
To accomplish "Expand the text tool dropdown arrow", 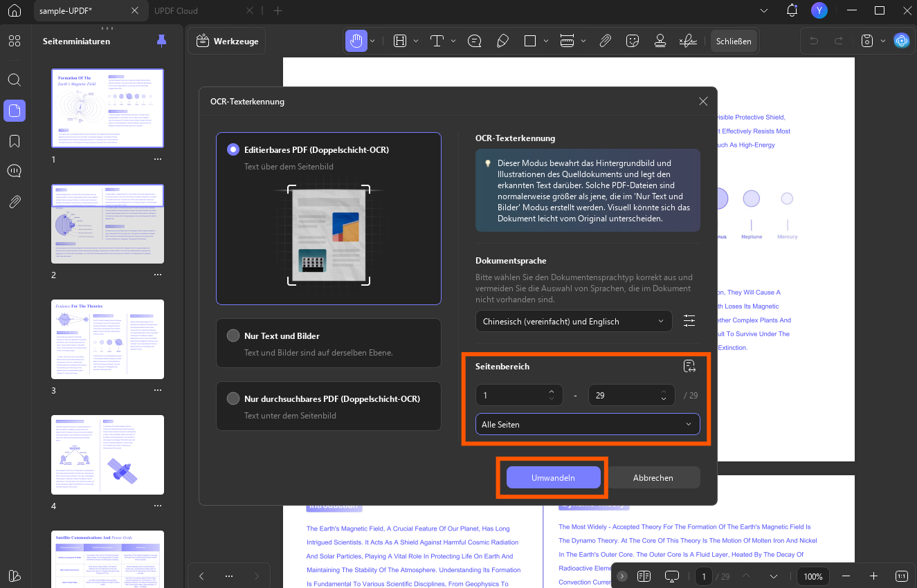I will tap(453, 41).
